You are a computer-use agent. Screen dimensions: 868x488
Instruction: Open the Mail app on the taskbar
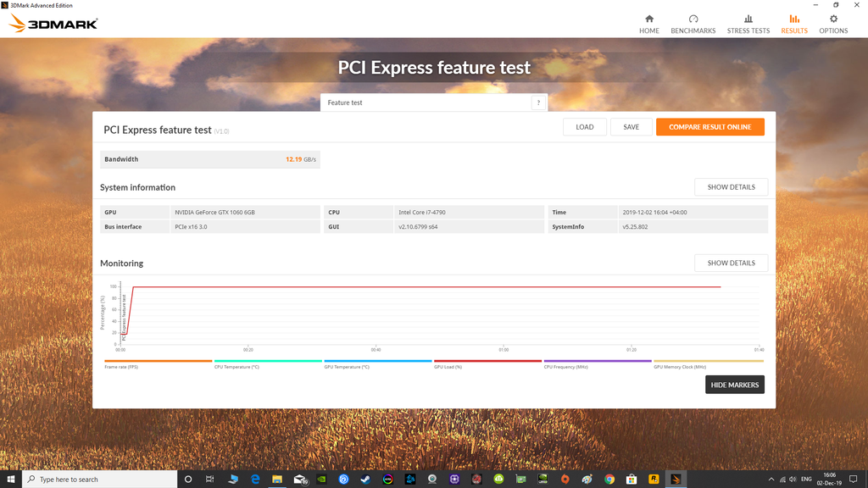pyautogui.click(x=299, y=480)
